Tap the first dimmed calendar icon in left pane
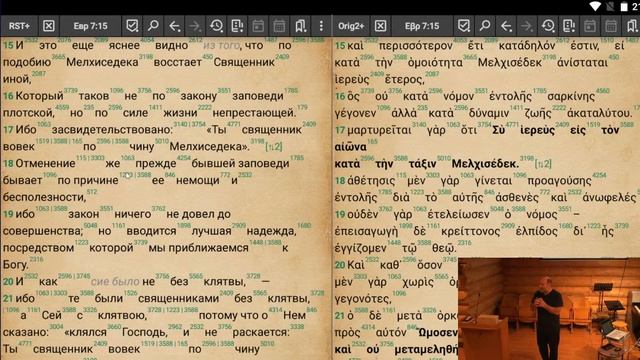The width and height of the screenshot is (640, 360). coord(258,26)
